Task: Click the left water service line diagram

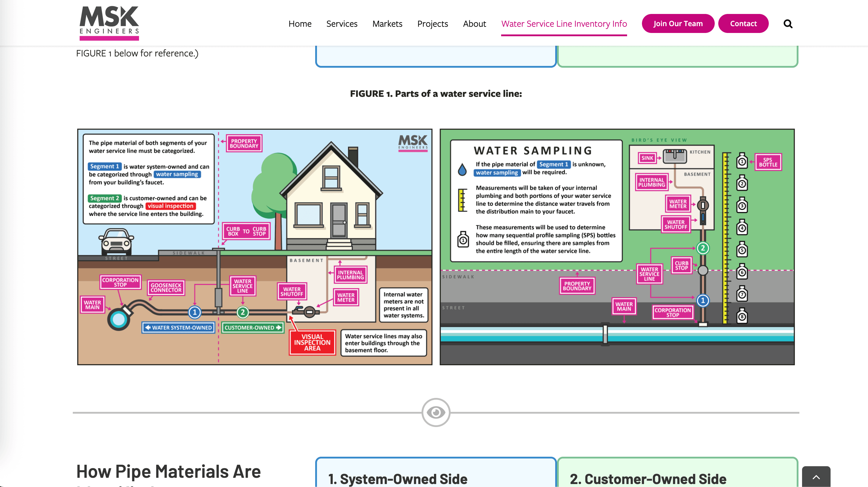Action: pos(254,246)
